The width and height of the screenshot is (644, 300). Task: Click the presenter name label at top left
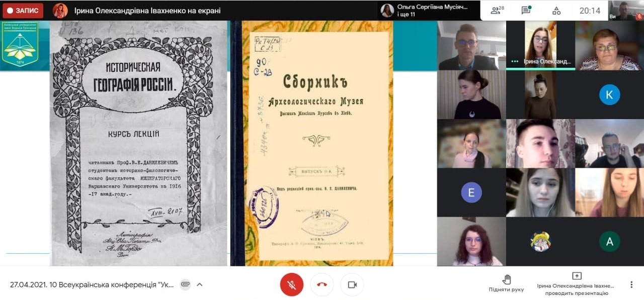(x=147, y=11)
